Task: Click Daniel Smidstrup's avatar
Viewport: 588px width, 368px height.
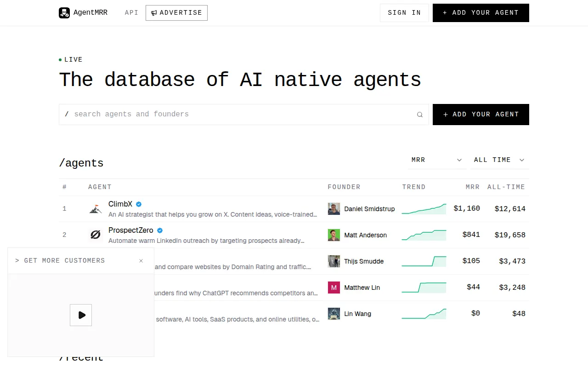Action: click(x=334, y=209)
